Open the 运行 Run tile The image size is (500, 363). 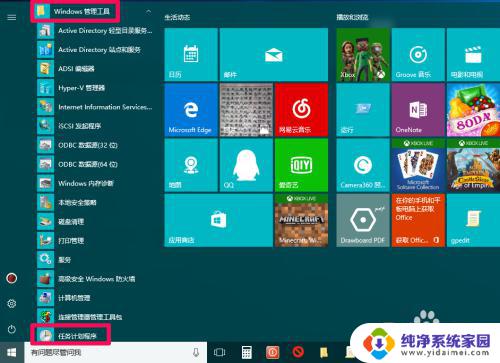[x=363, y=110]
